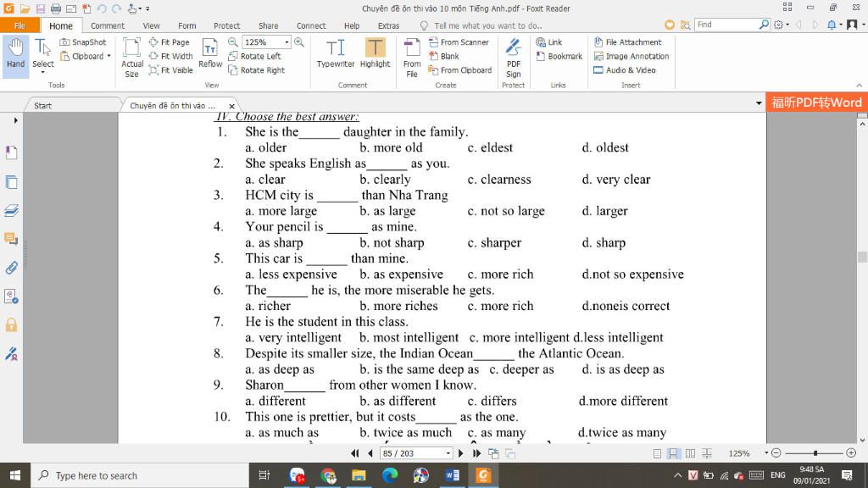Insert a File Attachment
Screen dimensions: 868x488
pos(628,42)
